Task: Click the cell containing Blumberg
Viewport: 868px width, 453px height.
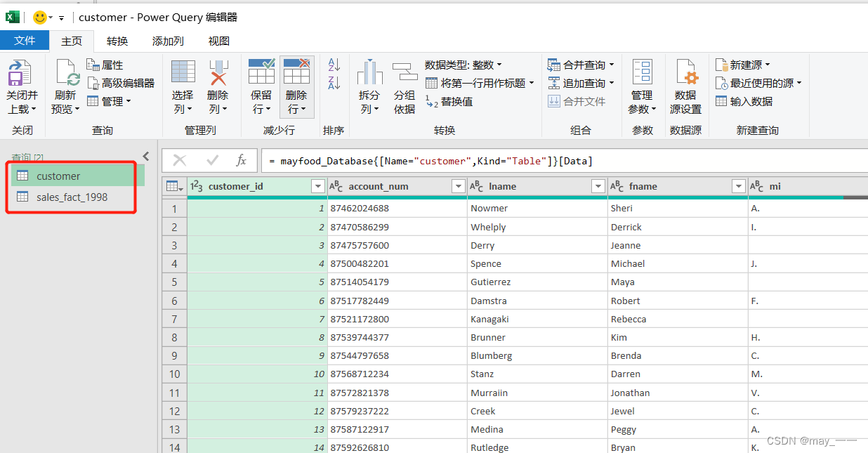Action: [537, 355]
